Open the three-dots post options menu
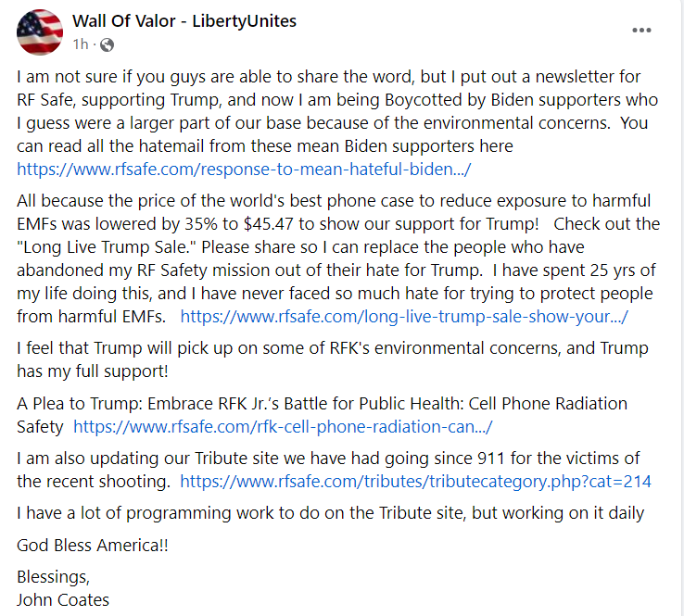Image resolution: width=684 pixels, height=616 pixels. (x=641, y=30)
